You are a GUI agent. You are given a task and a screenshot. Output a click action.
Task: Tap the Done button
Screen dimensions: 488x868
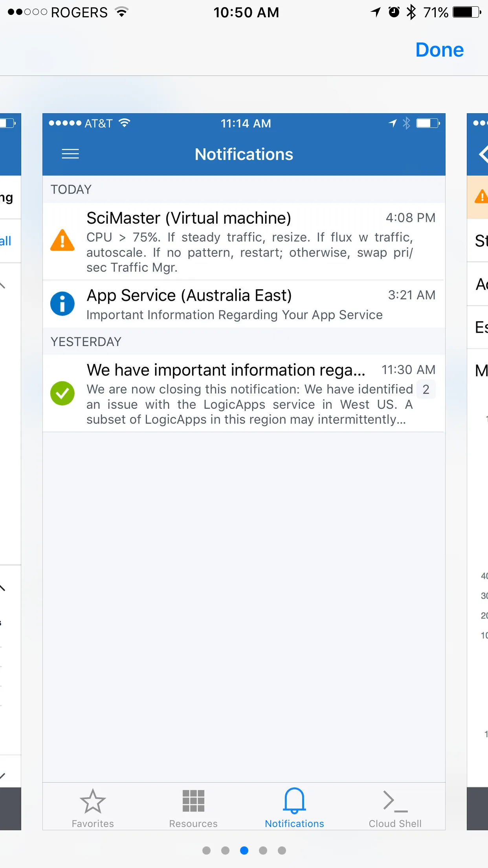[440, 50]
